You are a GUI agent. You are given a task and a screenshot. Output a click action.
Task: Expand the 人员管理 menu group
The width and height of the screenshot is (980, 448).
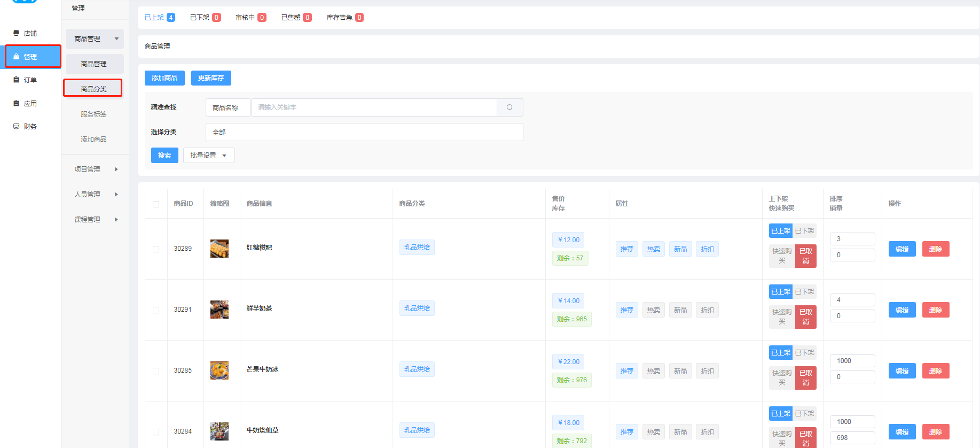95,195
